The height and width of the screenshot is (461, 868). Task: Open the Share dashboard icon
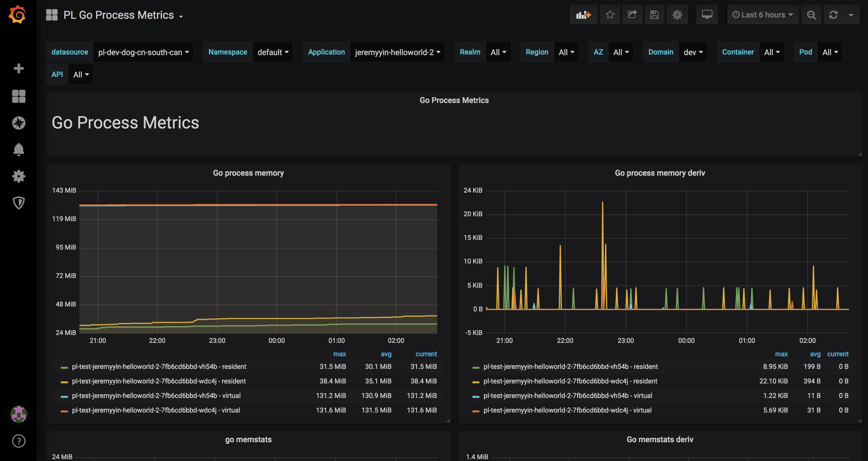click(632, 15)
